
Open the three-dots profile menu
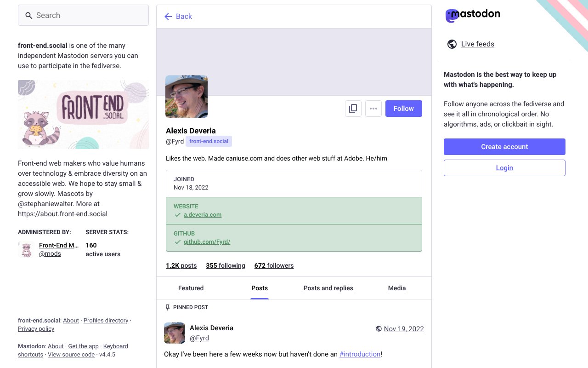pos(373,109)
